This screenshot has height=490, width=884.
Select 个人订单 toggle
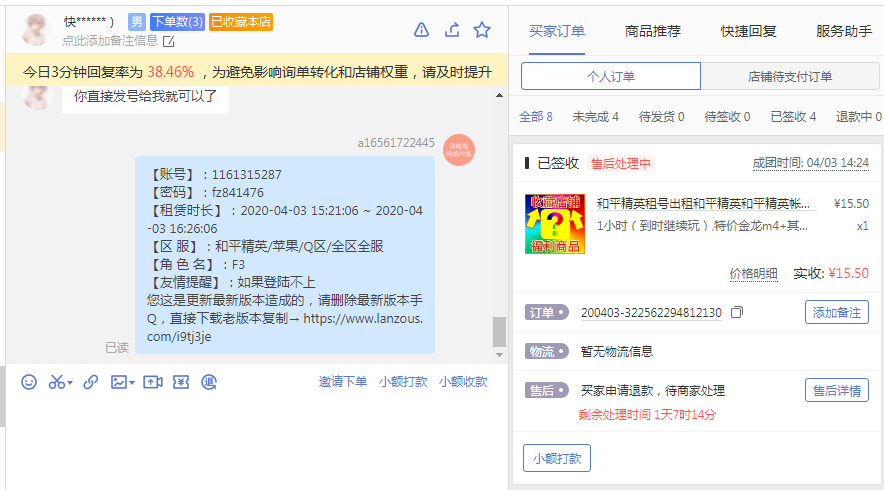pos(611,76)
